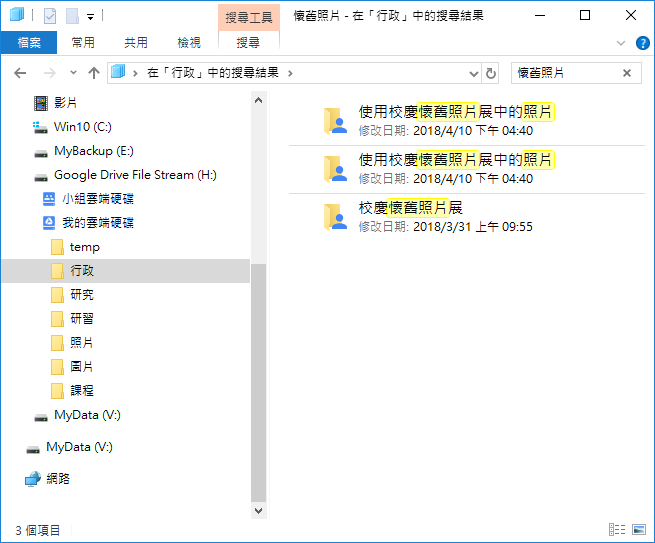Image resolution: width=655 pixels, height=543 pixels.
Task: Click folder icon of first search result
Action: (x=335, y=121)
